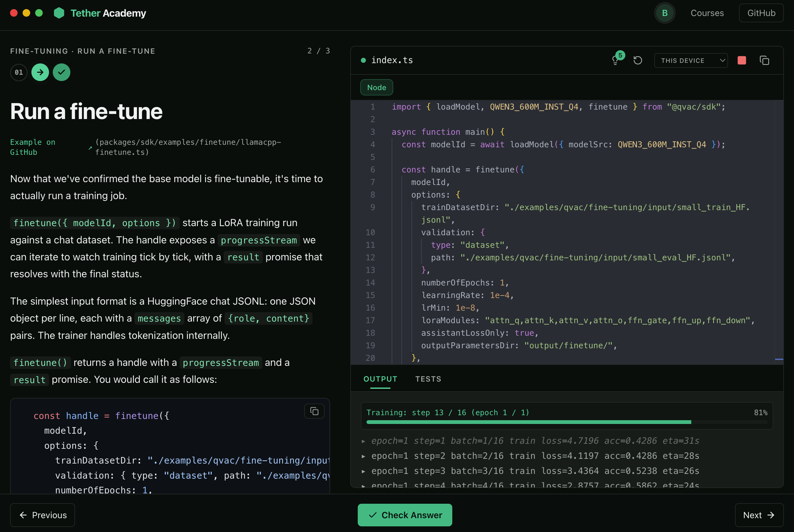This screenshot has width=794, height=532.
Task: Click the "2 / 3" lesson counter
Action: click(x=318, y=51)
